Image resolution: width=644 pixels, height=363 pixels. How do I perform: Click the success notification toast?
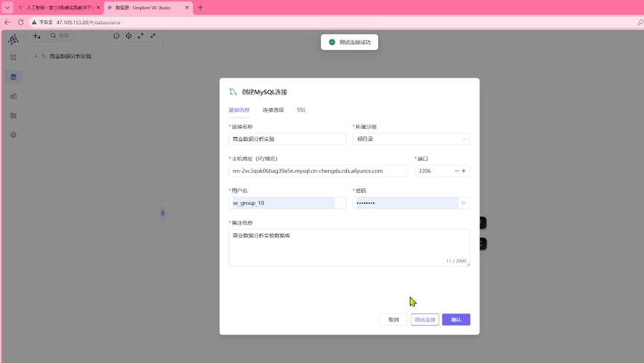(x=349, y=42)
